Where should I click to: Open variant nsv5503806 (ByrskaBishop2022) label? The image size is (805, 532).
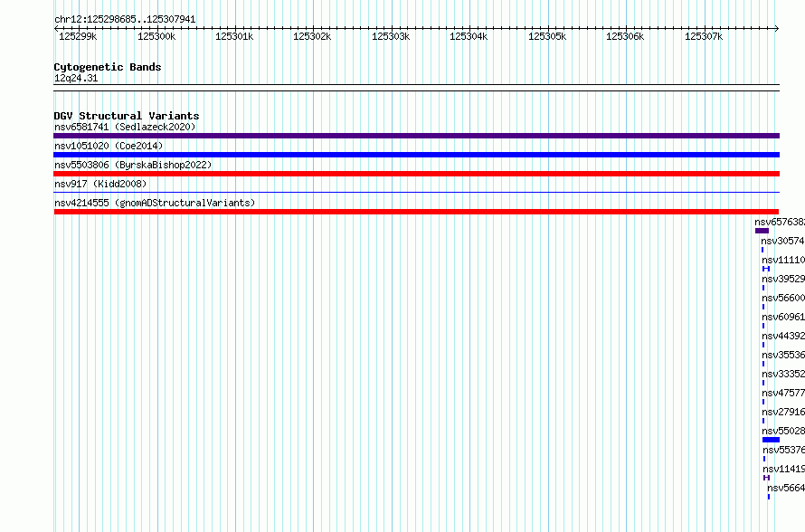[x=133, y=165]
